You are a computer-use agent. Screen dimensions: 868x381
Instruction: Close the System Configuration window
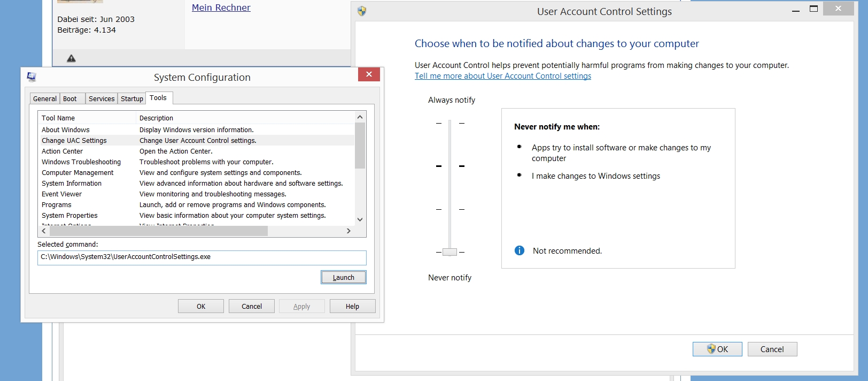pyautogui.click(x=369, y=74)
